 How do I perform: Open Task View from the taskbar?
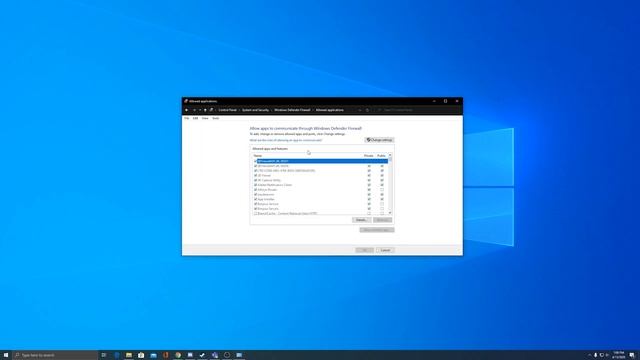(x=104, y=355)
